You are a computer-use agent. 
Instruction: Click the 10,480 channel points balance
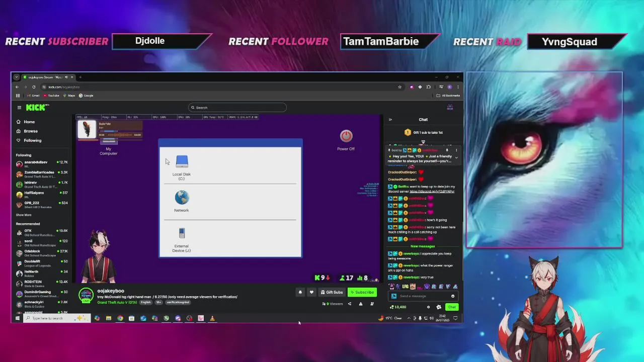coord(398,307)
